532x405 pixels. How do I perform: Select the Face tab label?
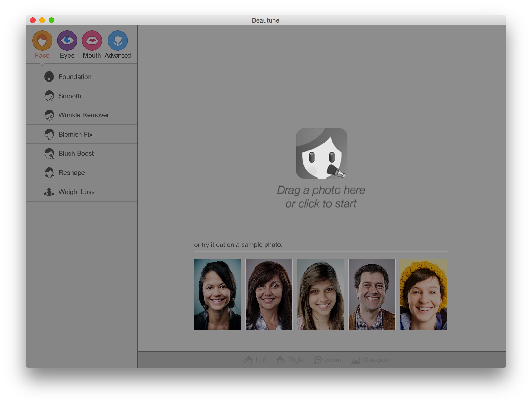42,56
